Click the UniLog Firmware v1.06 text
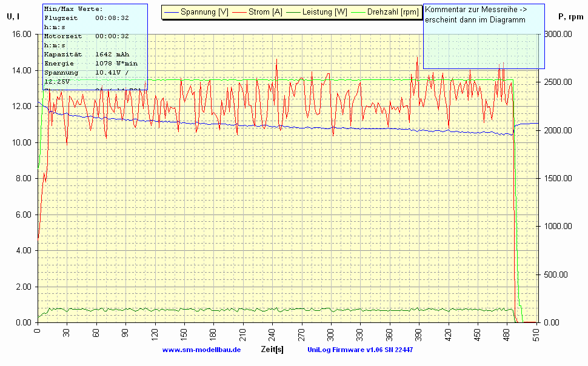This screenshot has width=588, height=366. click(x=360, y=350)
